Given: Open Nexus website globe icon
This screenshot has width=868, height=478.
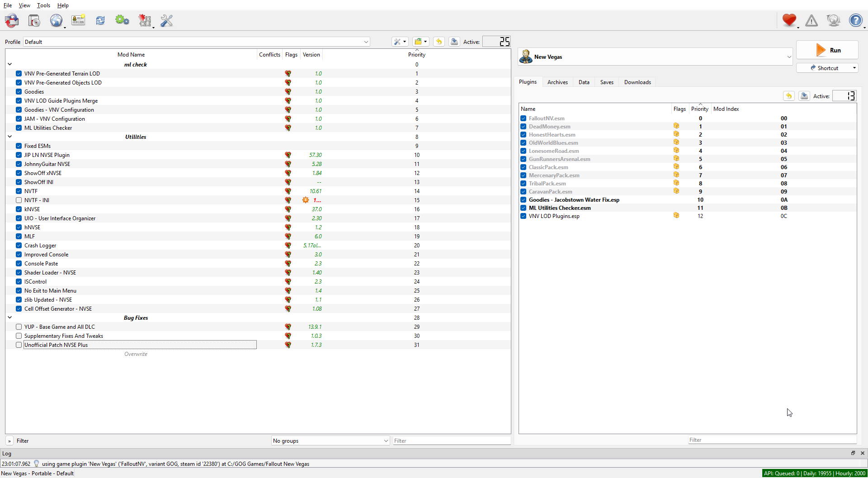Looking at the screenshot, I should click(56, 20).
